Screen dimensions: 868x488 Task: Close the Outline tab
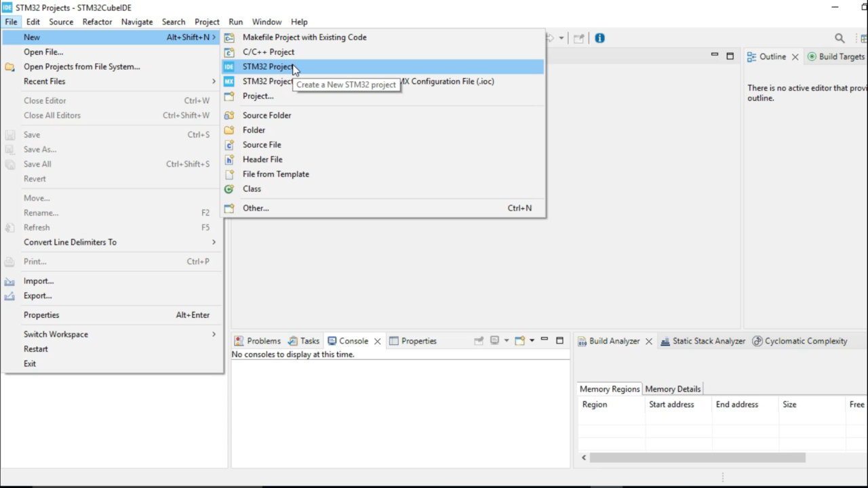pyautogui.click(x=795, y=57)
